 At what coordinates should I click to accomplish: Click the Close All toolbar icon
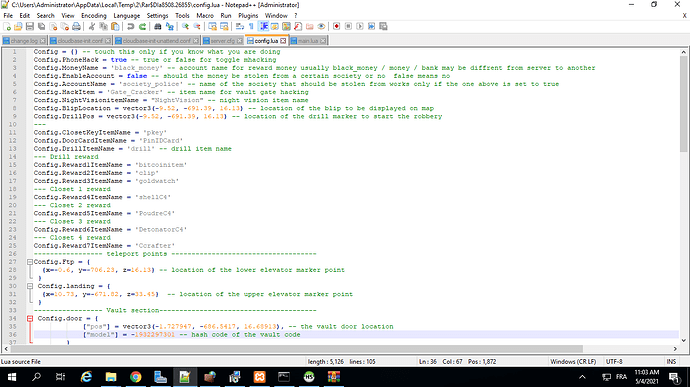click(65, 26)
